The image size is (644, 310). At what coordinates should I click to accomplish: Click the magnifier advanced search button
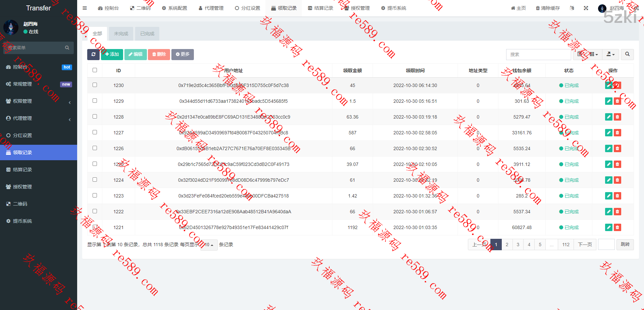627,54
